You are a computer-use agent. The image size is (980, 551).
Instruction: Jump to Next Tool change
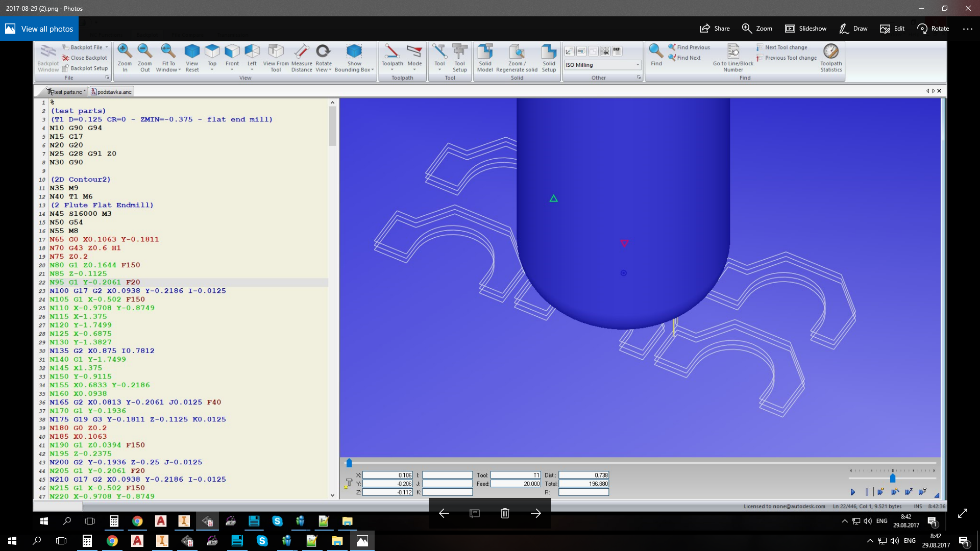pyautogui.click(x=782, y=47)
